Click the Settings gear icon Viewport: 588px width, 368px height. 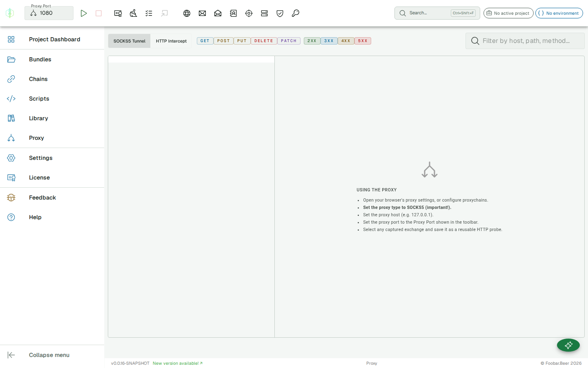coord(11,158)
